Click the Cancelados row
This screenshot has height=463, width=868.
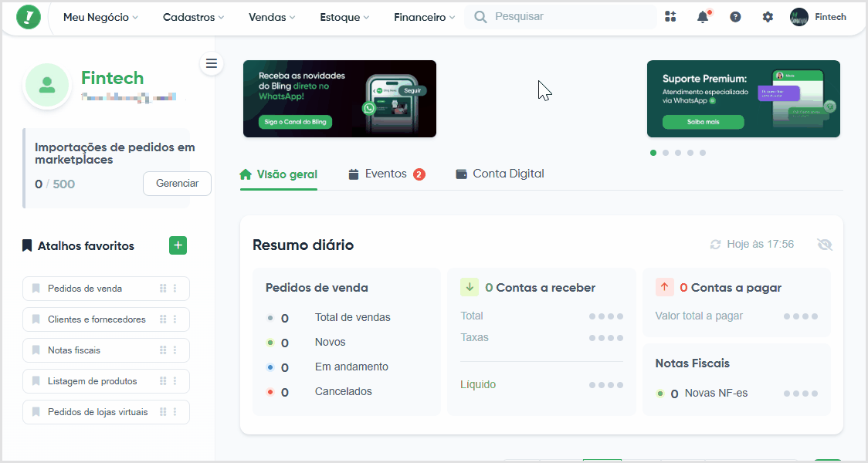pos(320,392)
